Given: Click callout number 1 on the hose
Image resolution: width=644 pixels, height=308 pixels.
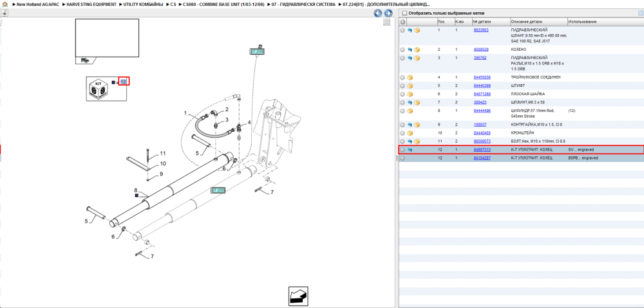Looking at the screenshot, I should tap(185, 113).
